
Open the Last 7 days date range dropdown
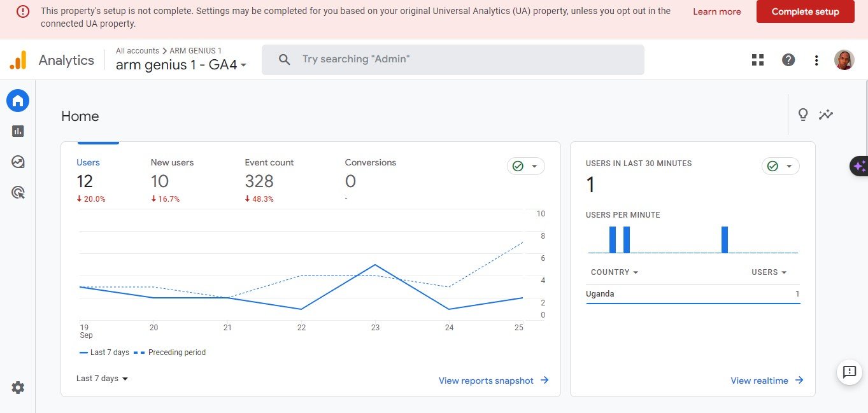coord(102,378)
